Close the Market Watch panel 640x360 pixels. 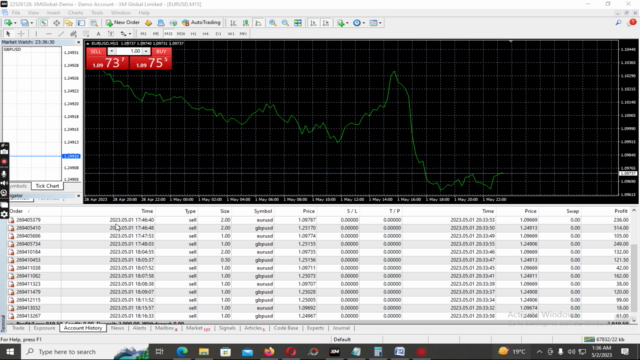[x=78, y=42]
